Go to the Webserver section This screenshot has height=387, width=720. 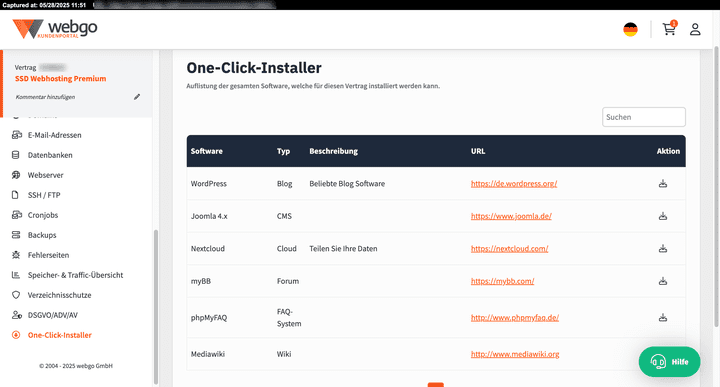coord(45,175)
